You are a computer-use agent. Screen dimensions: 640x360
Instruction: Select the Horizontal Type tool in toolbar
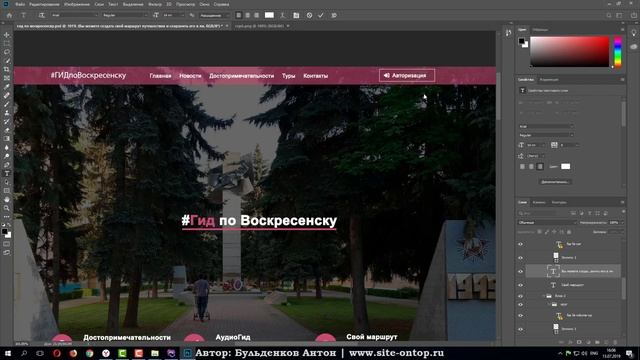tap(7, 173)
